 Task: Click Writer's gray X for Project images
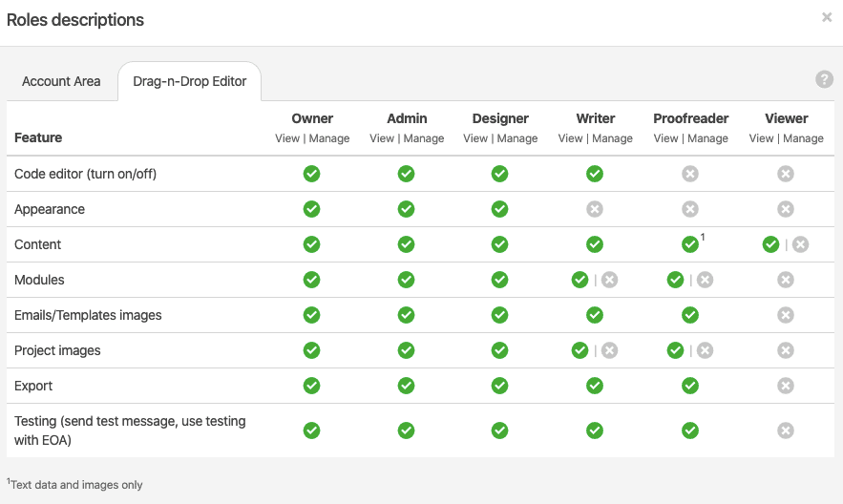(x=609, y=350)
